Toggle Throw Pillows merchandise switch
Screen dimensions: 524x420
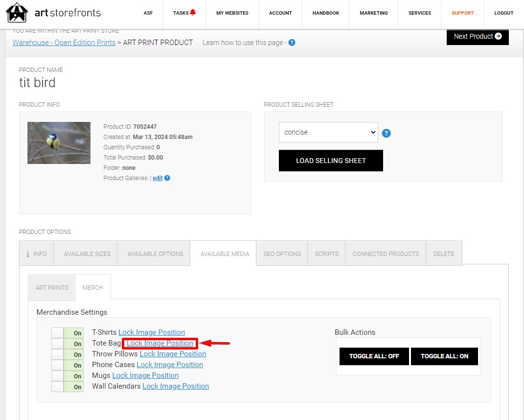68,354
